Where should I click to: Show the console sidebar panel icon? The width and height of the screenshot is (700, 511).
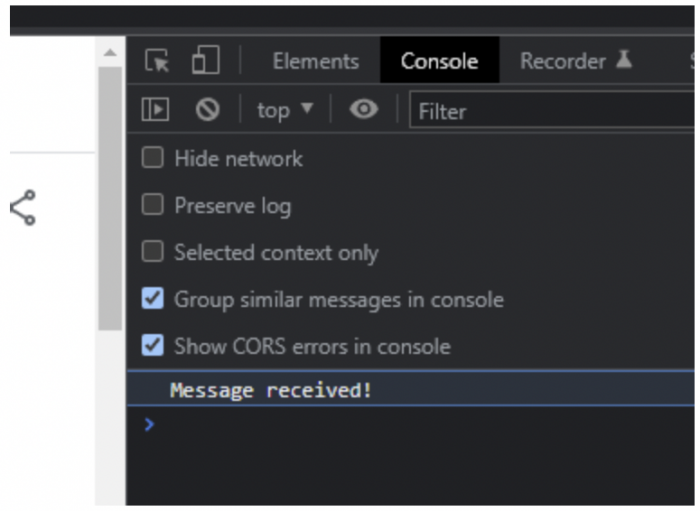coord(155,109)
